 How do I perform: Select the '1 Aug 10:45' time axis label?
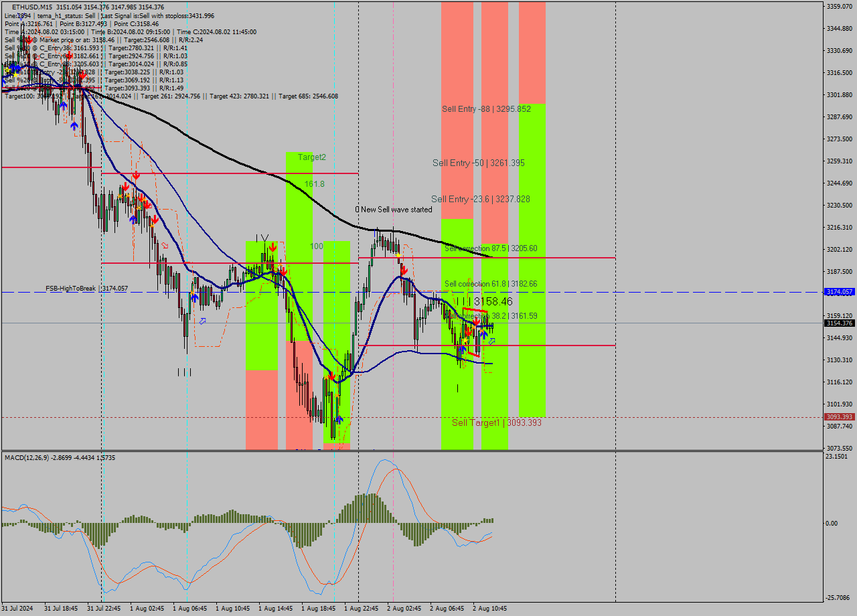[x=232, y=609]
